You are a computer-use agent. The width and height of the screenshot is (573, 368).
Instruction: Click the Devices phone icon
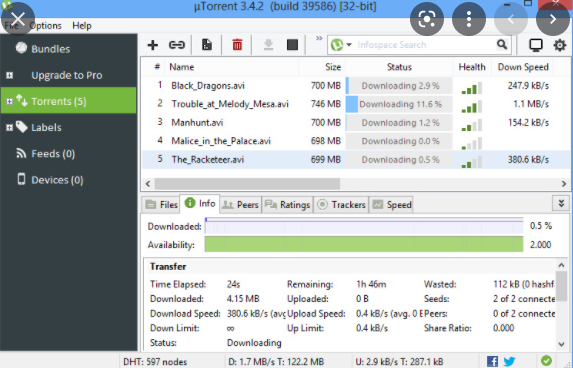(22, 179)
